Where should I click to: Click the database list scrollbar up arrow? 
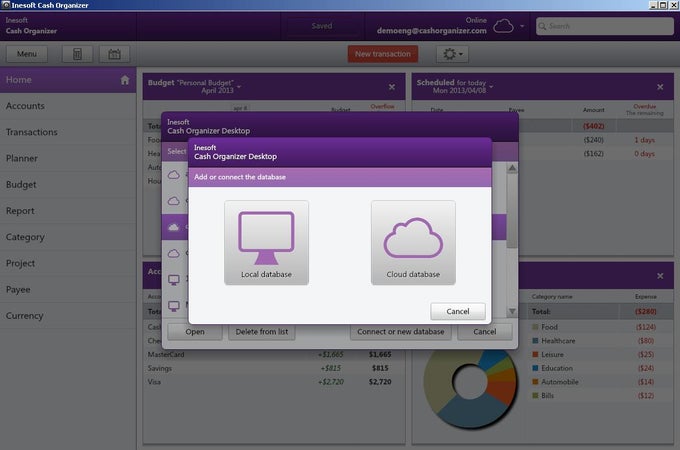[x=512, y=168]
